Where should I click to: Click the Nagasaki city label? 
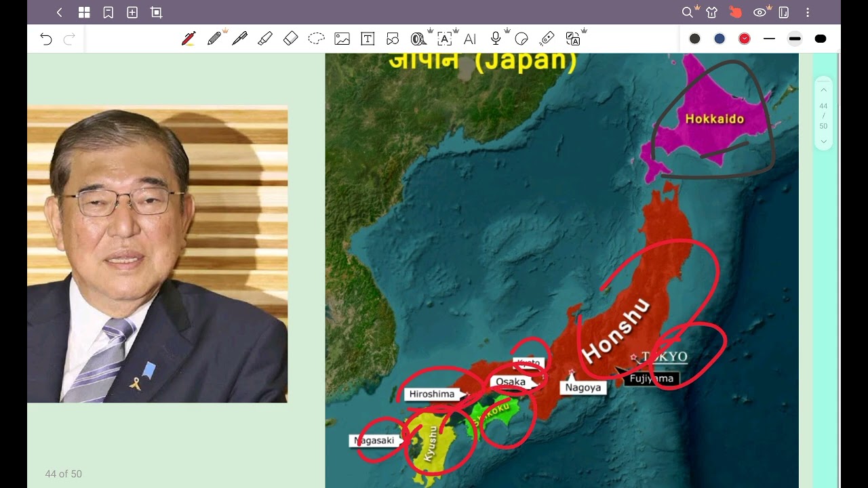pyautogui.click(x=374, y=441)
